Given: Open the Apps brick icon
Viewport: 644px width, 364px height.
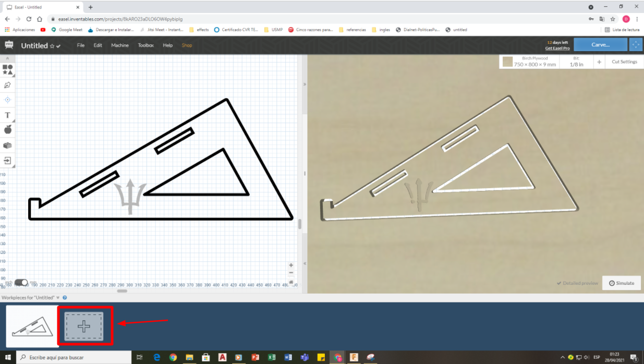Looking at the screenshot, I should pos(7,145).
